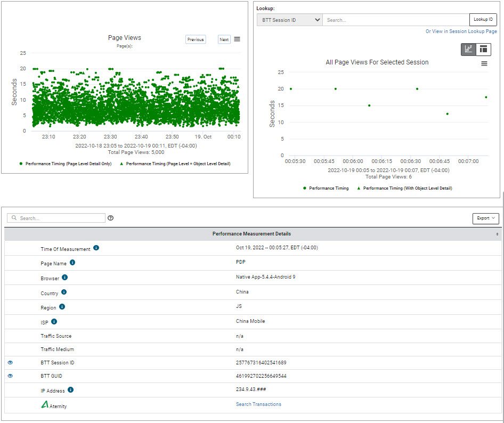This screenshot has height=423, width=504.
Task: Focus the Lookup search input field
Action: (396, 20)
